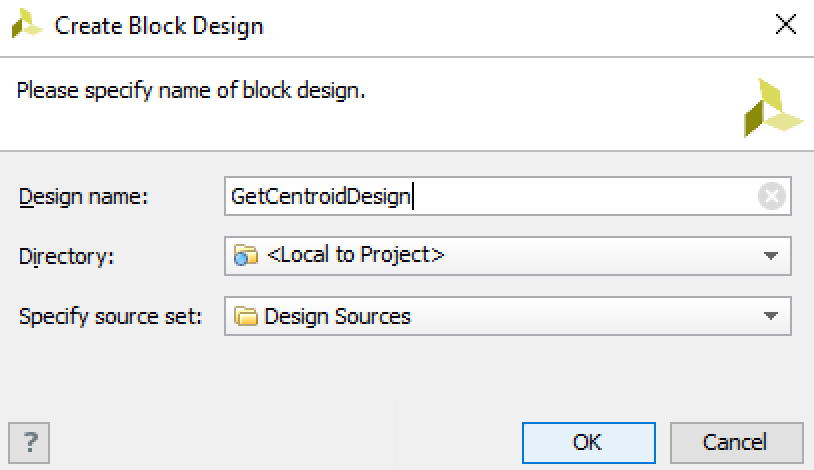Expand the Directory dropdown arrow
814x470 pixels.
pyautogui.click(x=771, y=256)
